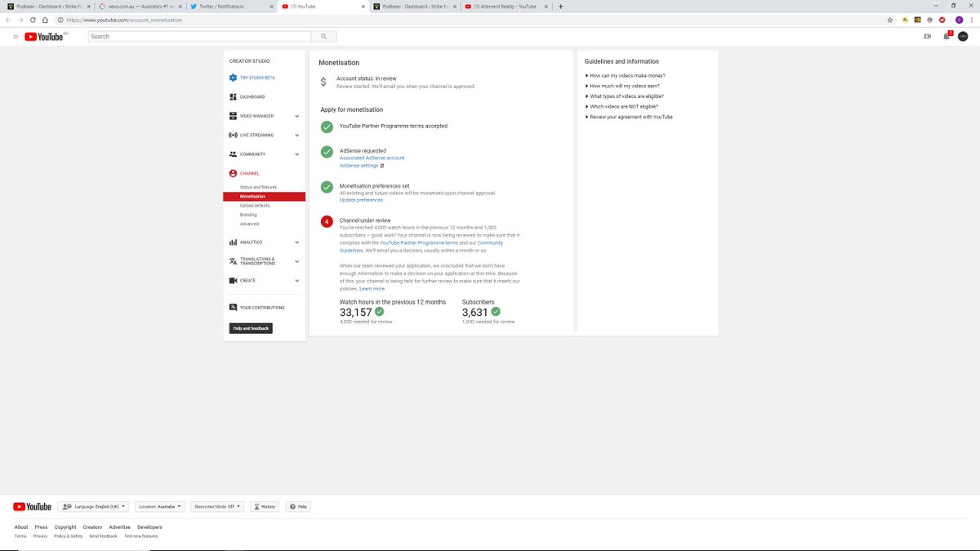Switch to the news.com.au tab

(x=139, y=7)
